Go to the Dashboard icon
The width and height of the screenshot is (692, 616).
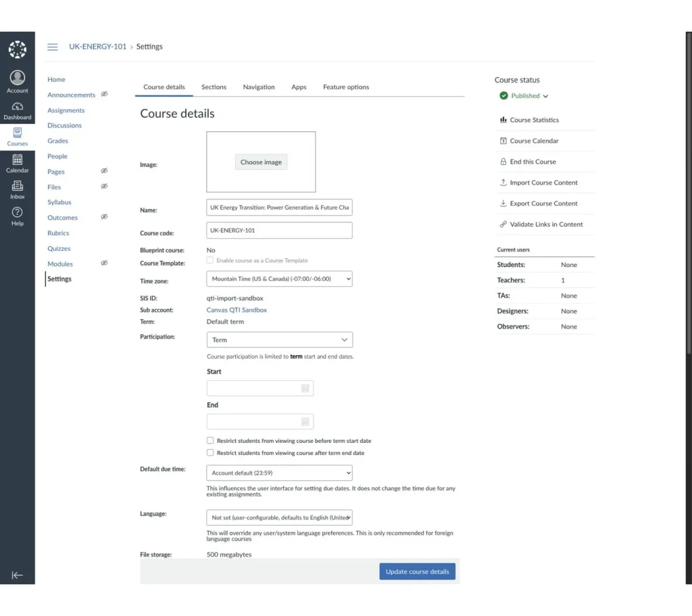point(17,111)
